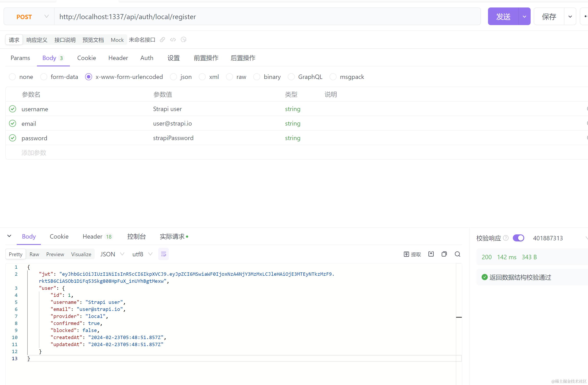Uncheck the username parameter checkbox
Image resolution: width=588 pixels, height=385 pixels.
tap(13, 109)
